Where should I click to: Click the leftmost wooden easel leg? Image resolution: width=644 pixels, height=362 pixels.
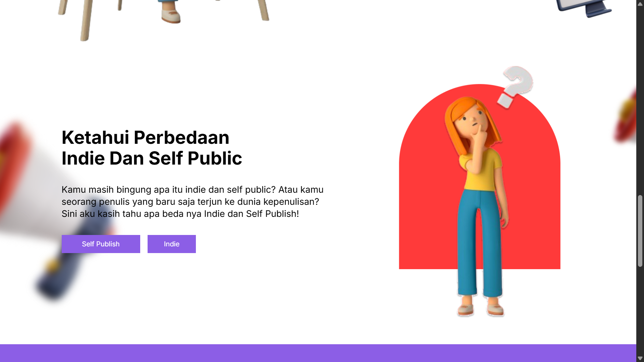[x=63, y=7]
